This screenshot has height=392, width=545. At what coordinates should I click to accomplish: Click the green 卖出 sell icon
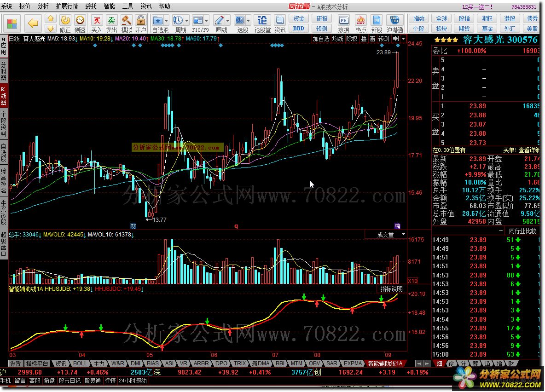click(111, 20)
